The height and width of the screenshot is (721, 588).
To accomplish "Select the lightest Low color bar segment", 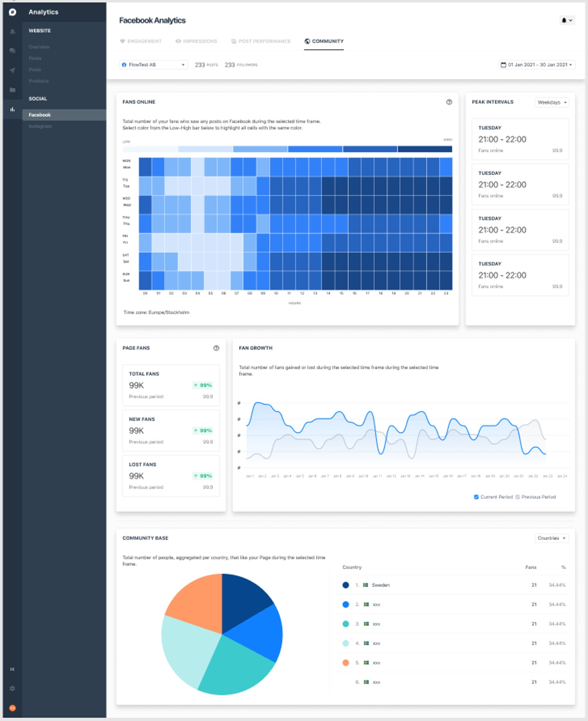I will 150,149.
